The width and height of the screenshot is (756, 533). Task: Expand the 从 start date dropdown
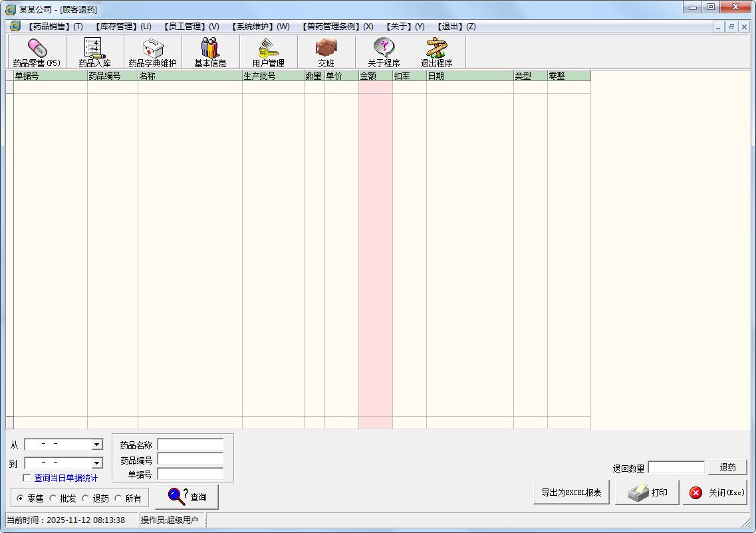(x=97, y=445)
